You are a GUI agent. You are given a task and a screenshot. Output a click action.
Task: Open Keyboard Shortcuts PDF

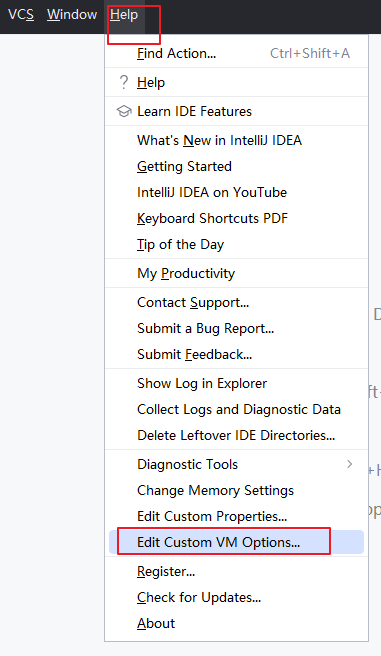point(236,218)
